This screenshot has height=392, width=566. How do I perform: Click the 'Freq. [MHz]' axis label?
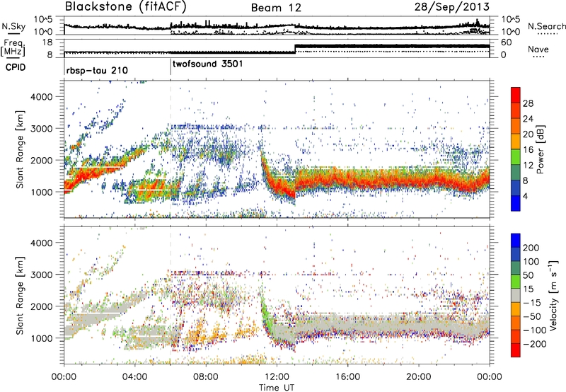(x=13, y=47)
